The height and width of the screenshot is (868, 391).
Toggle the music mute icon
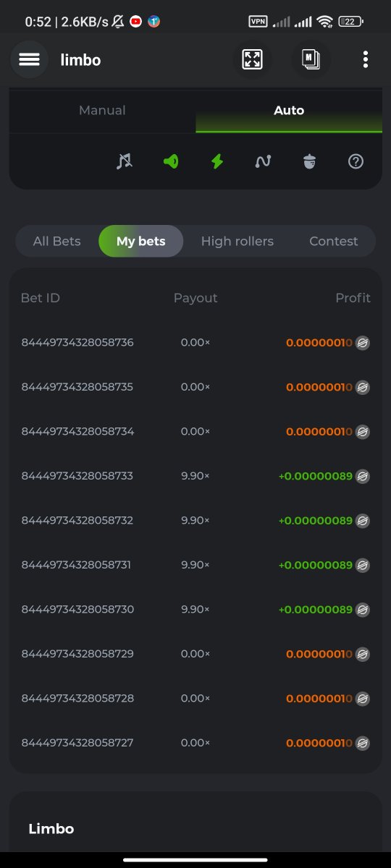tap(125, 161)
